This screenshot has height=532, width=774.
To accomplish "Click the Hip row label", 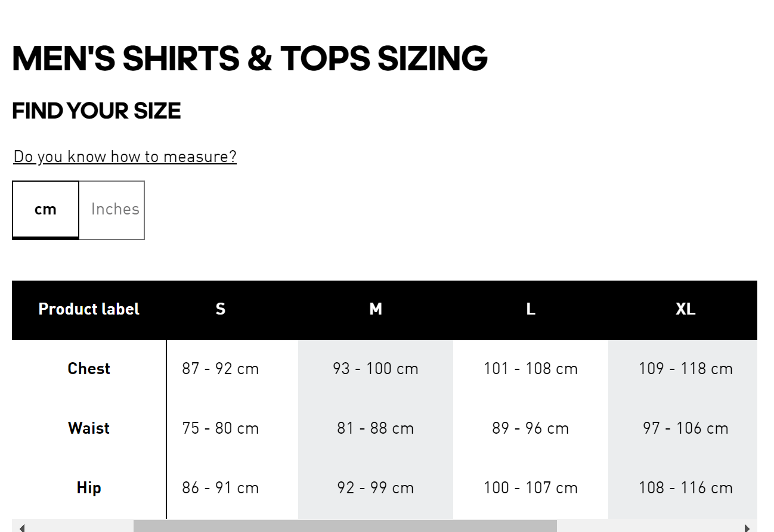I will pyautogui.click(x=89, y=488).
